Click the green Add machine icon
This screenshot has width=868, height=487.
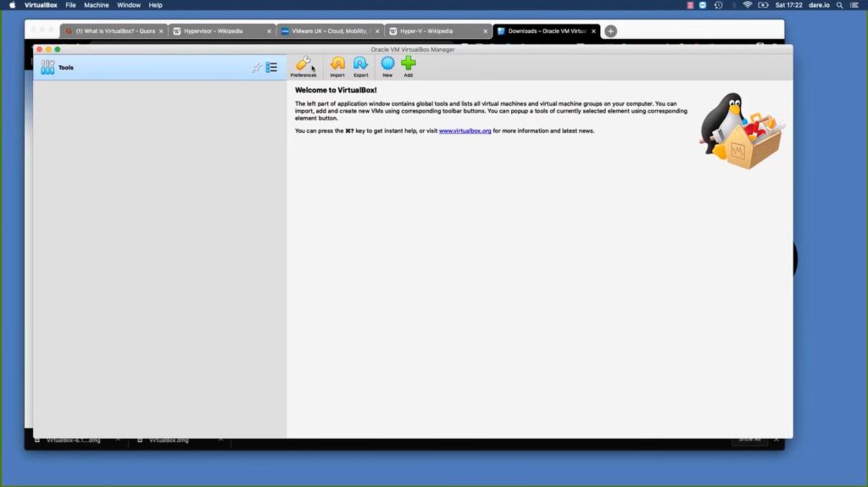pyautogui.click(x=408, y=67)
